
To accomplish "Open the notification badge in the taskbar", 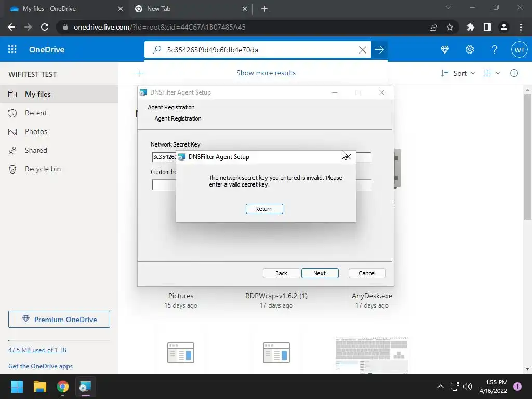I will (x=517, y=387).
